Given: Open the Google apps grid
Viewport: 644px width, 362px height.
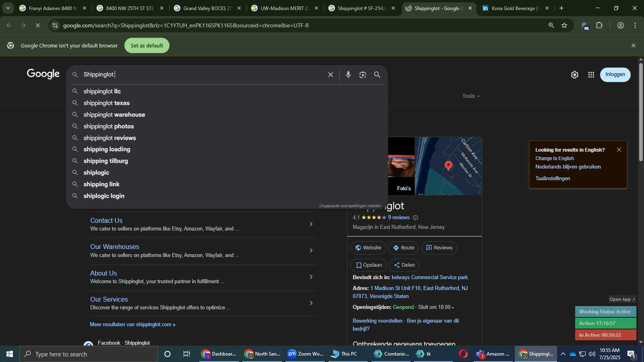Looking at the screenshot, I should click(x=591, y=75).
